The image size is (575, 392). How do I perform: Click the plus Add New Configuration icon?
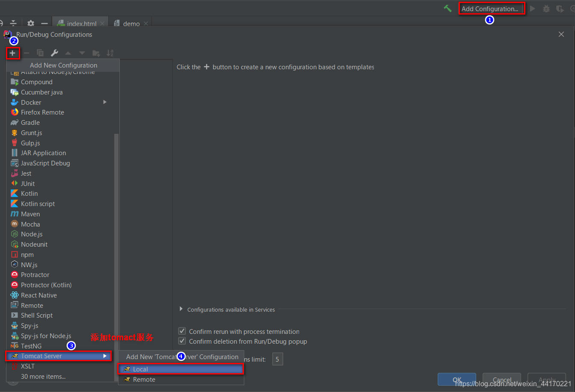point(13,53)
